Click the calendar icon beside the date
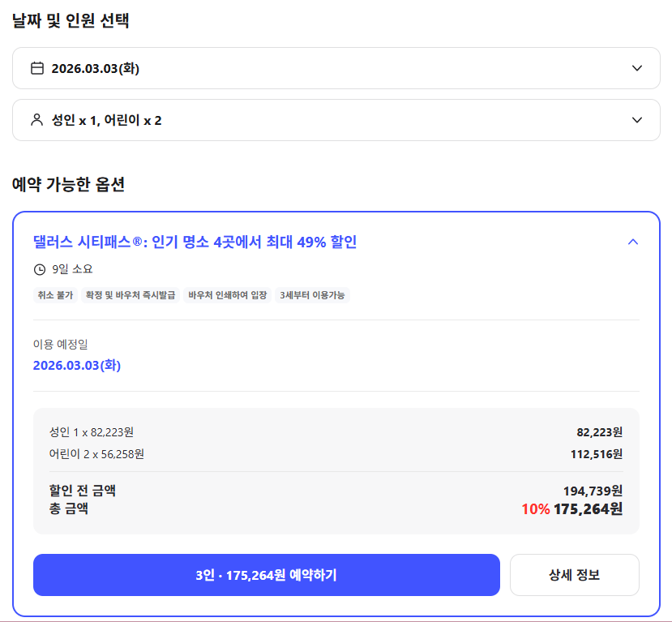 37,68
